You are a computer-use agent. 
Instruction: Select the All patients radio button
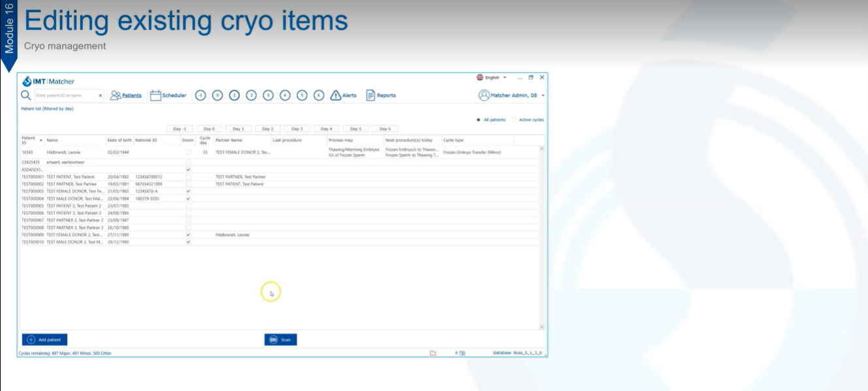tap(479, 119)
